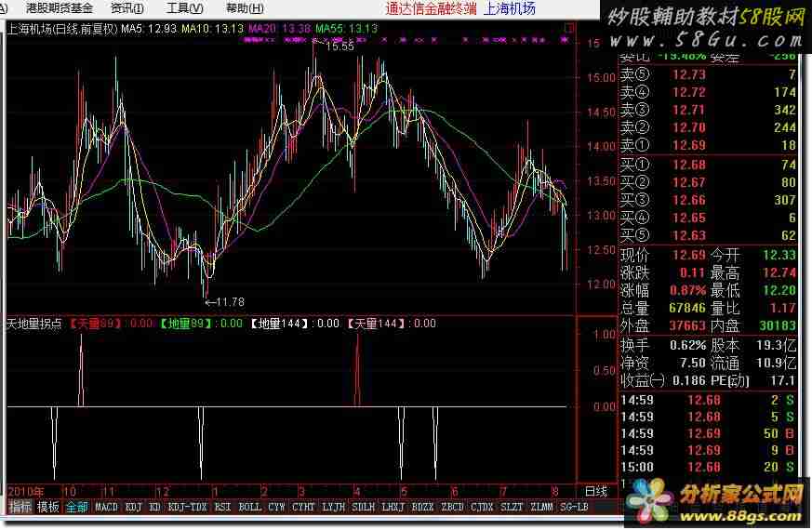Click the 15.55 high price marker

(x=339, y=46)
